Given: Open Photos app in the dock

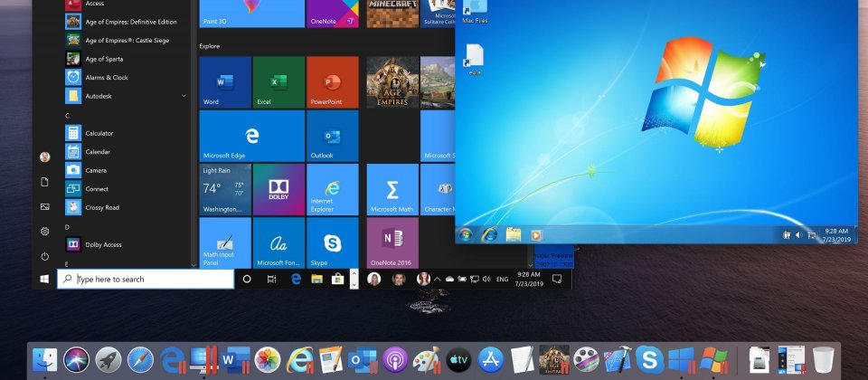Looking at the screenshot, I should pyautogui.click(x=268, y=360).
